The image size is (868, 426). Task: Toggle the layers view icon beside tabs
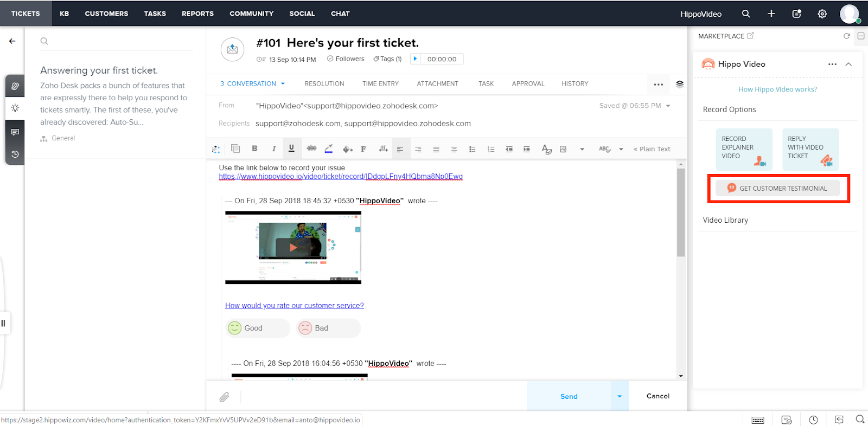pos(680,84)
